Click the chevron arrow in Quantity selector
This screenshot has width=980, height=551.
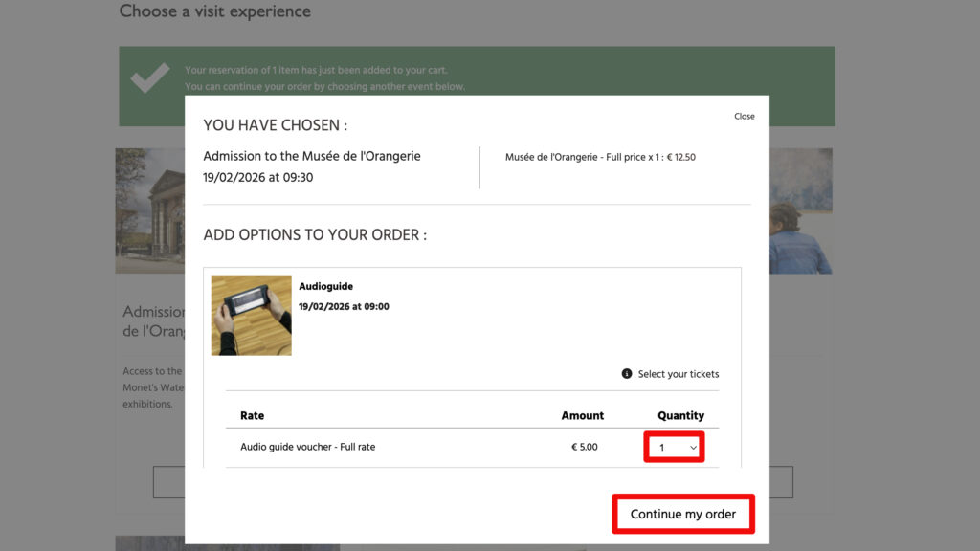(693, 448)
